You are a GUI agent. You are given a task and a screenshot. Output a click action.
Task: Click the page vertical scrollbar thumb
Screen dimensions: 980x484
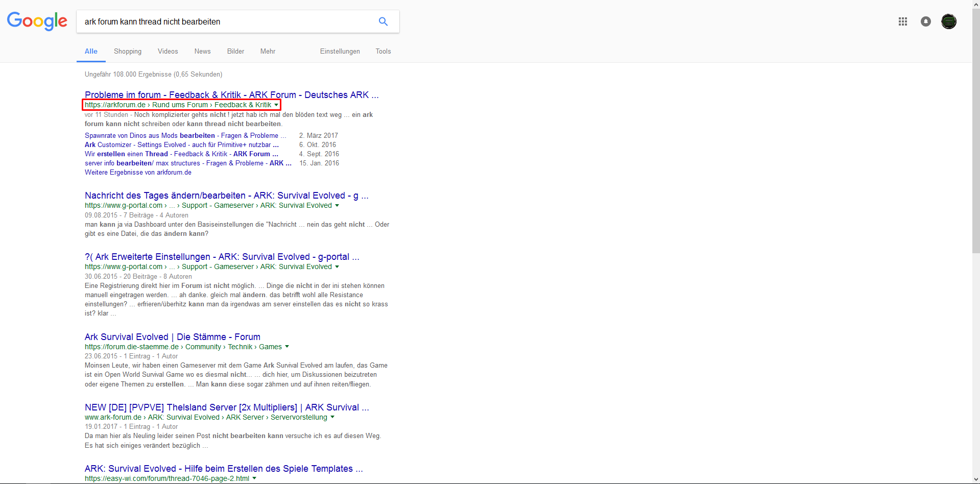pos(976,131)
